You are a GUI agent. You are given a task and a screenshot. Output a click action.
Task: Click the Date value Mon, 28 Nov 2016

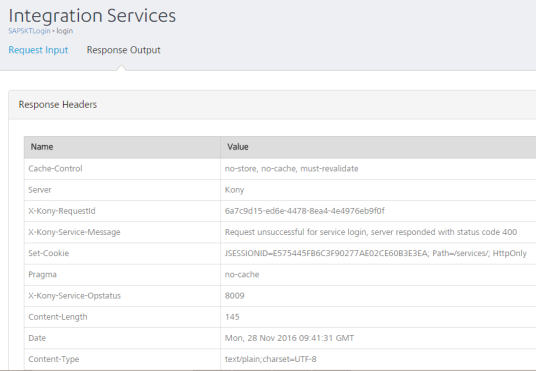[x=289, y=338]
